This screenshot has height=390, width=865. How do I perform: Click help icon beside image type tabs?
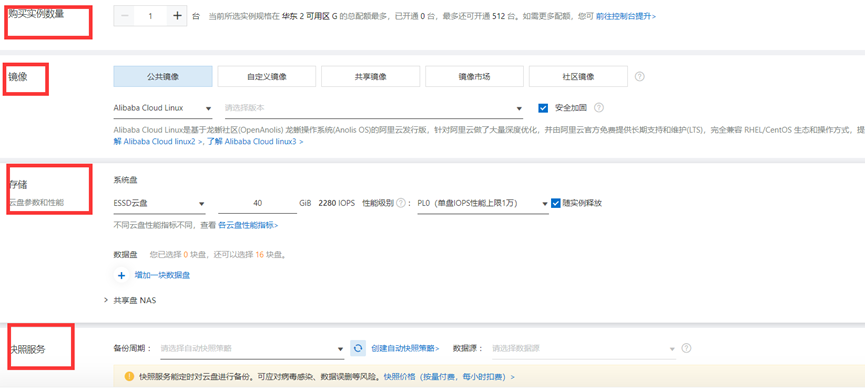[639, 77]
